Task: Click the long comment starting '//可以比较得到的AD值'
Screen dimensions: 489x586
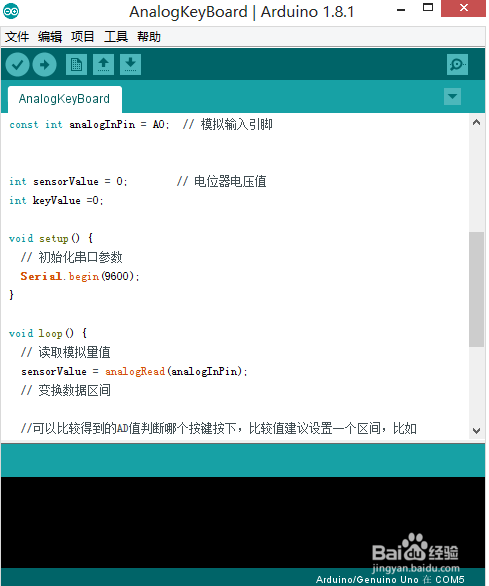Action: [x=219, y=428]
